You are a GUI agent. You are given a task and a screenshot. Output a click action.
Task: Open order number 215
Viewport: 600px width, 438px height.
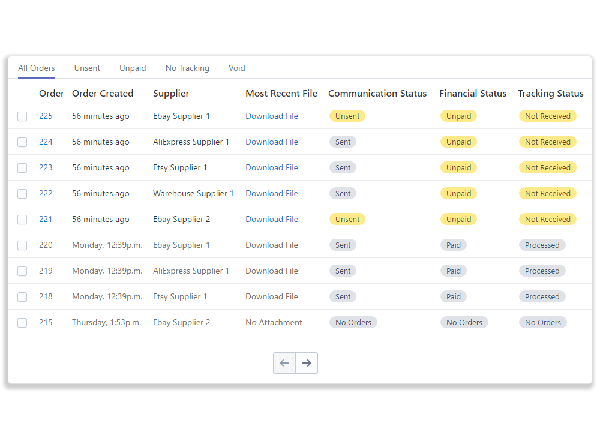[x=46, y=322]
